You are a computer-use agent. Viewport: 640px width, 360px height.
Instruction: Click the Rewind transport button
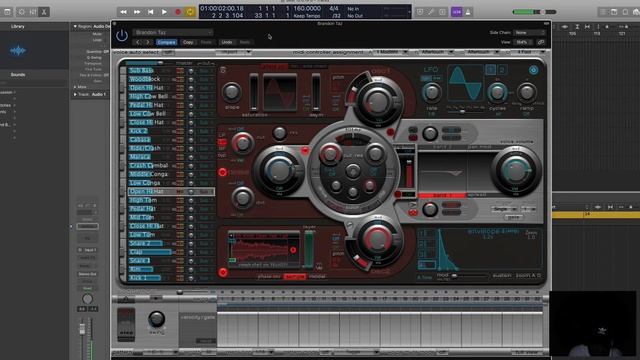click(x=123, y=12)
